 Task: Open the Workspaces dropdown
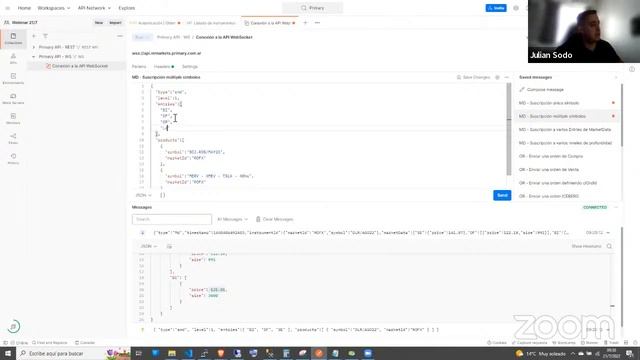53,8
